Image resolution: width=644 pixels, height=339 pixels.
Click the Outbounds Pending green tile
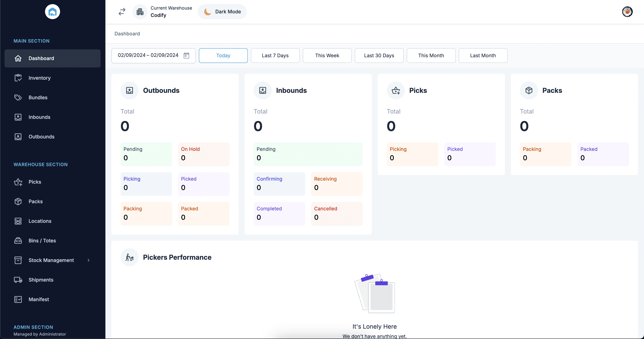146,154
